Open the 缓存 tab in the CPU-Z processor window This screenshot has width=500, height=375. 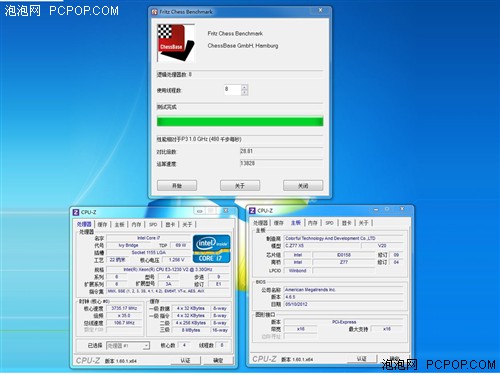pos(102,225)
